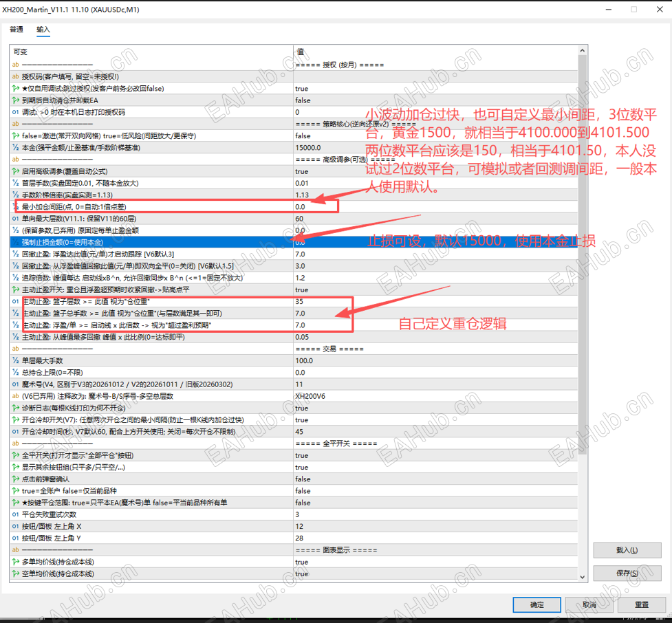The height and width of the screenshot is (623, 672).
Task: Click bool icon of 诊断日志 row
Action: coord(15,408)
